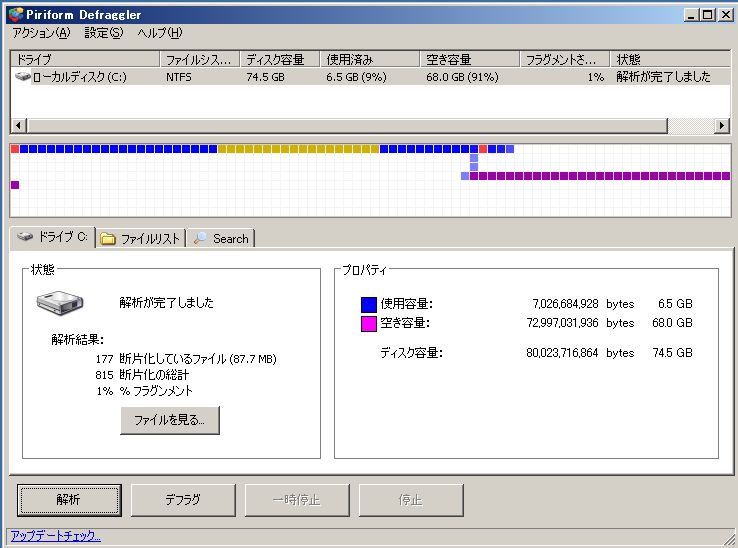Follow the アップデートチェック... link
The width and height of the screenshot is (738, 548).
(56, 536)
